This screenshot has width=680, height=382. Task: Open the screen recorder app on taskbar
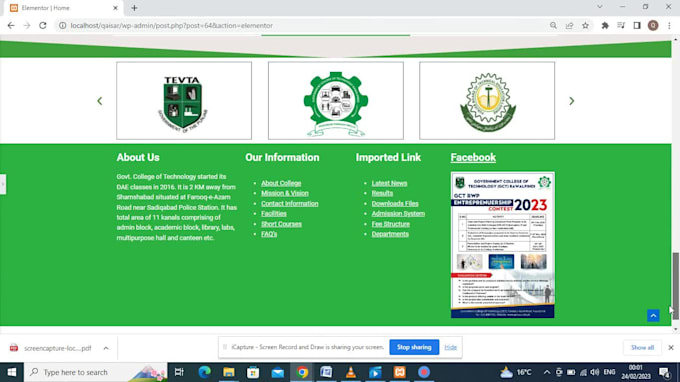424,372
